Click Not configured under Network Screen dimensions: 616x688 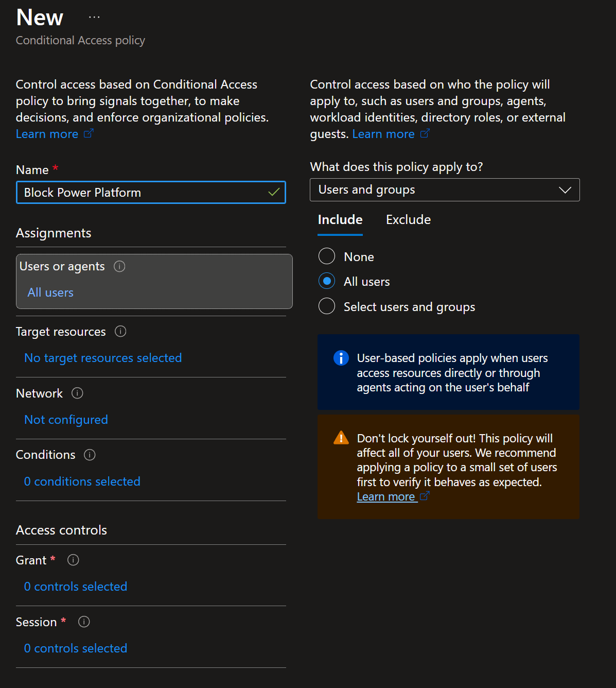66,420
